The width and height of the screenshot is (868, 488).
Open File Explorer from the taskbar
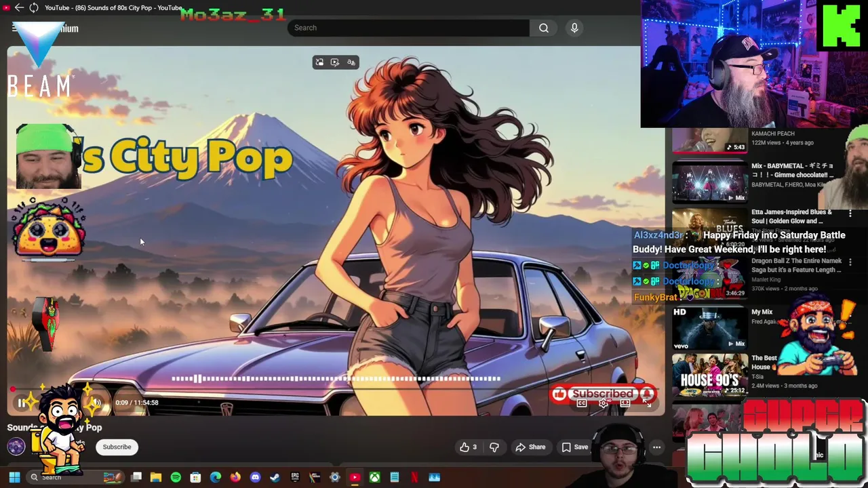156,477
